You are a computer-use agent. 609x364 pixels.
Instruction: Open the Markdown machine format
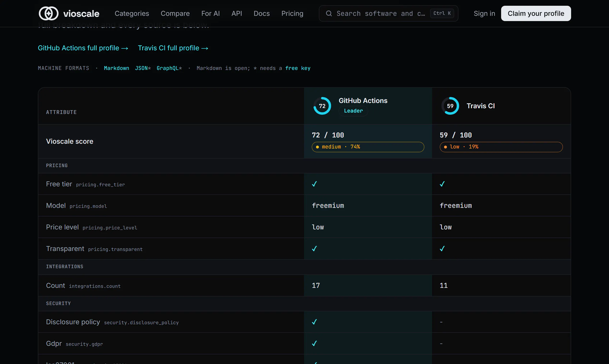coord(116,68)
